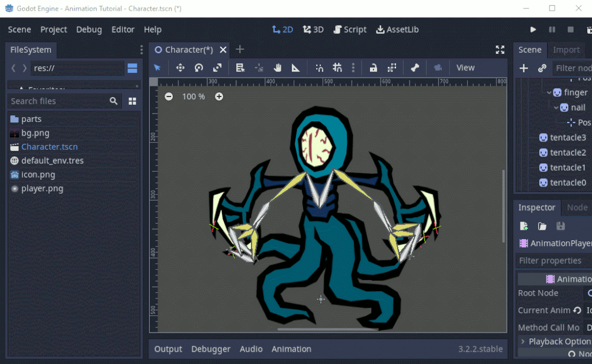Select the arrow Select Mode tool
The image size is (592, 364).
157,67
